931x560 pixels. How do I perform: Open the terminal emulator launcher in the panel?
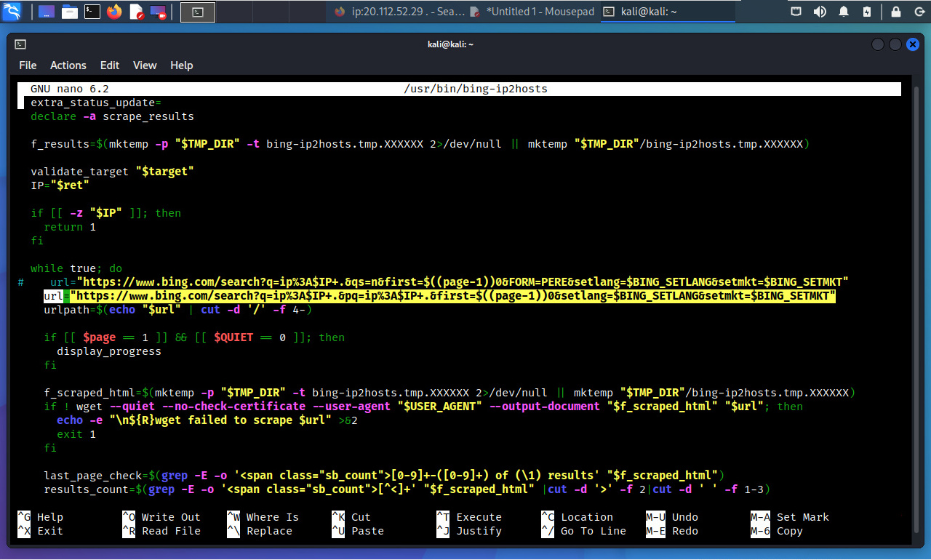point(92,11)
